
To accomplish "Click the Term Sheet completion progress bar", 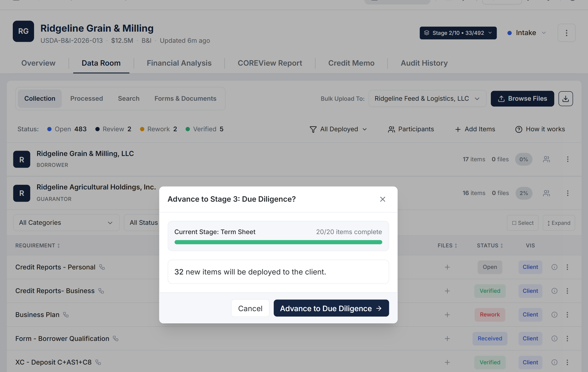I will pyautogui.click(x=278, y=242).
